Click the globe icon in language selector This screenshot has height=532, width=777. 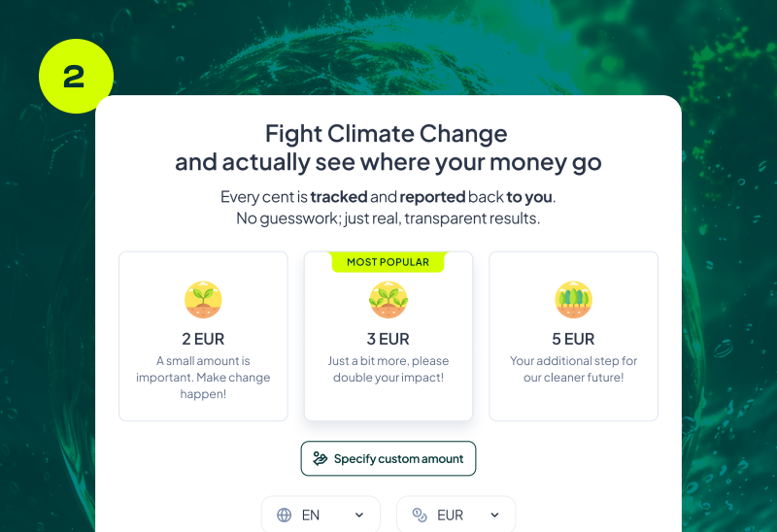coord(285,515)
